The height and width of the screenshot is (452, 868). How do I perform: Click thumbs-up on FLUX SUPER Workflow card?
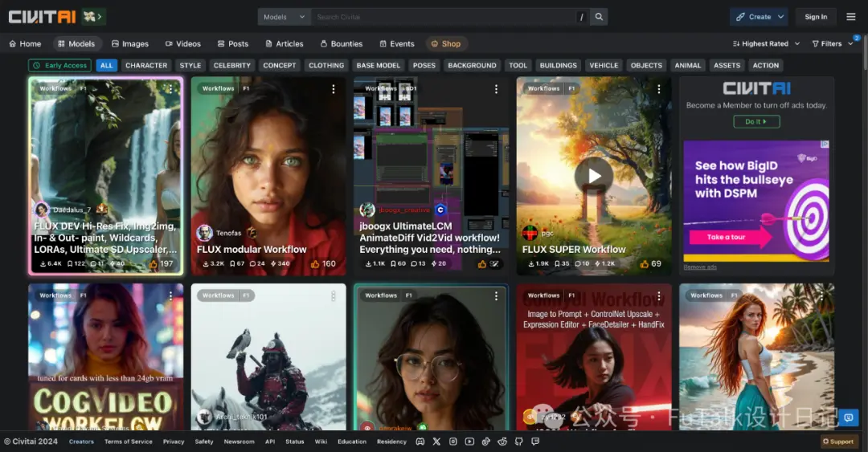pos(644,264)
